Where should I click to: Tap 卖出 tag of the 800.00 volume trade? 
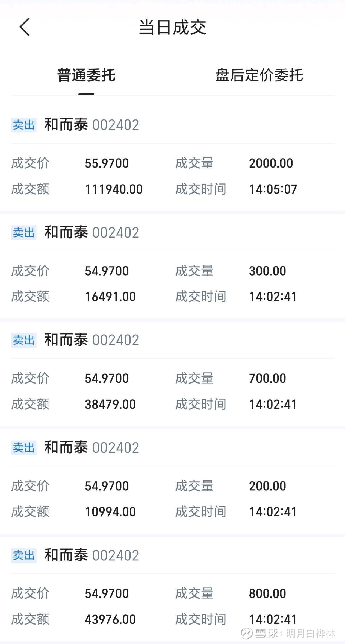click(24, 555)
